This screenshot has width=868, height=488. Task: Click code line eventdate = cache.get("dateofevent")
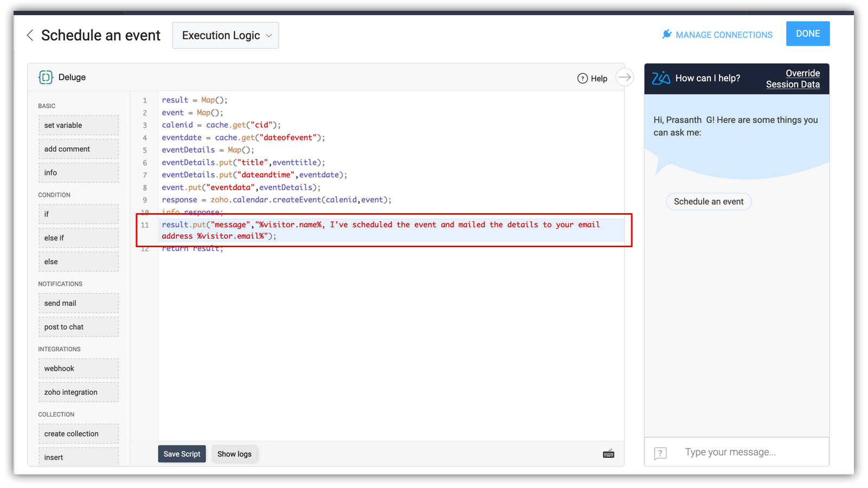coord(243,138)
